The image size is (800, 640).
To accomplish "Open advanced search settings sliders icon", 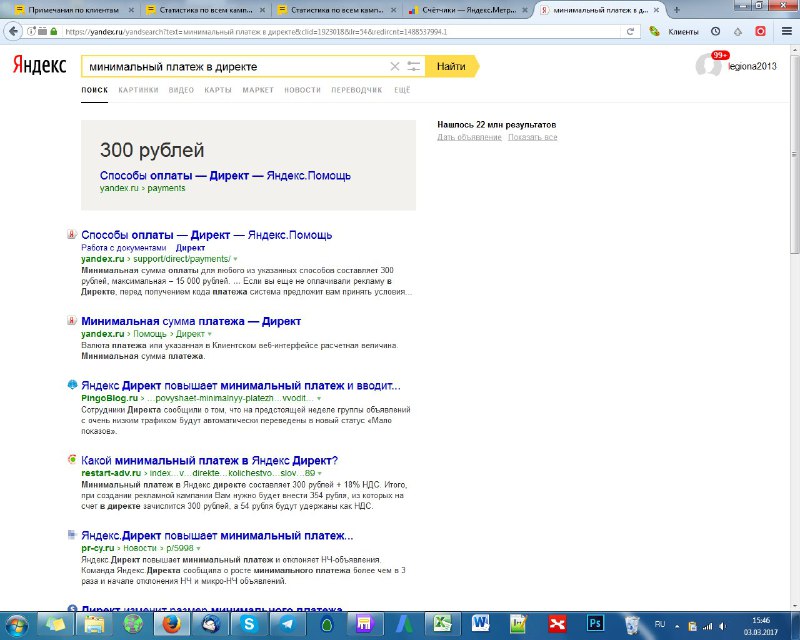I will (x=414, y=66).
